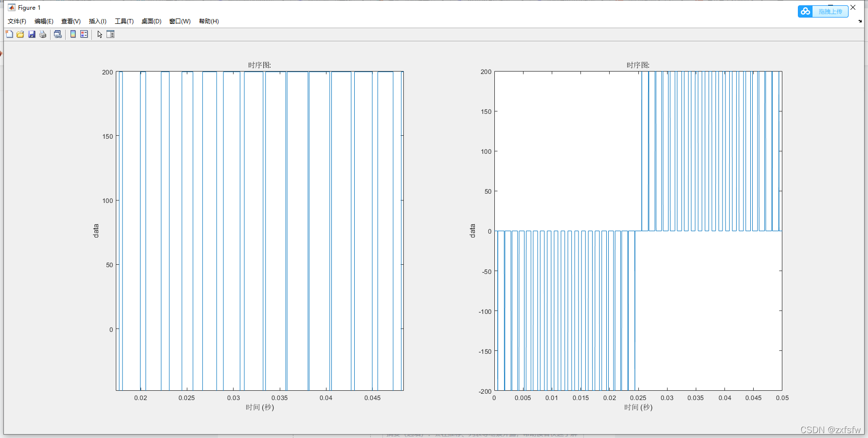Activate the Edit Plot arrow tool
The height and width of the screenshot is (438, 868).
100,34
